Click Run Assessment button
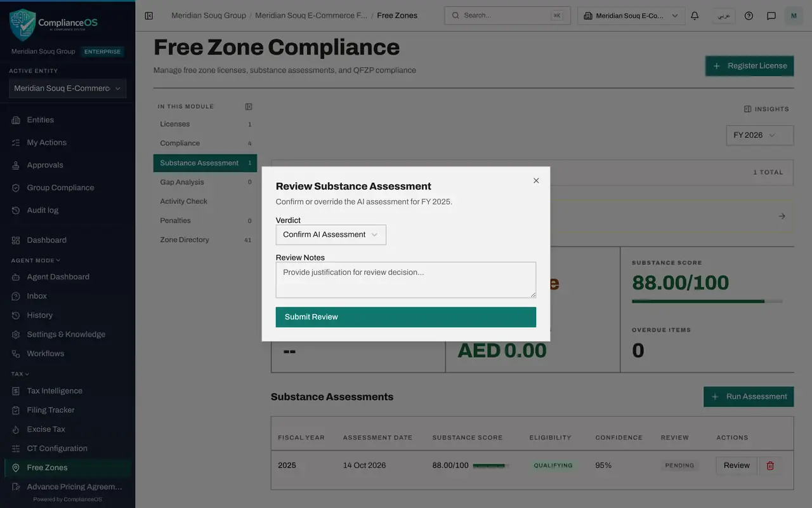Screen dimensions: 812x508 [x=749, y=397]
